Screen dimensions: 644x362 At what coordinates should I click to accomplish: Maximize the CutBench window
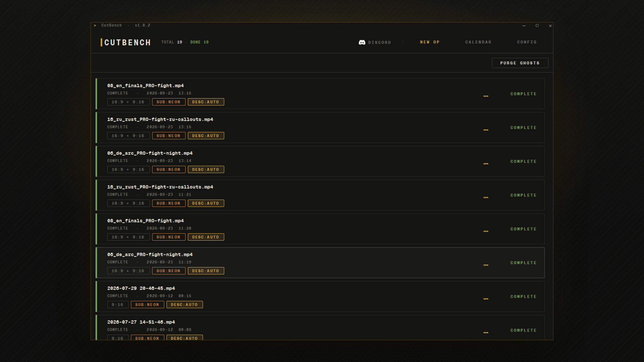[537, 26]
